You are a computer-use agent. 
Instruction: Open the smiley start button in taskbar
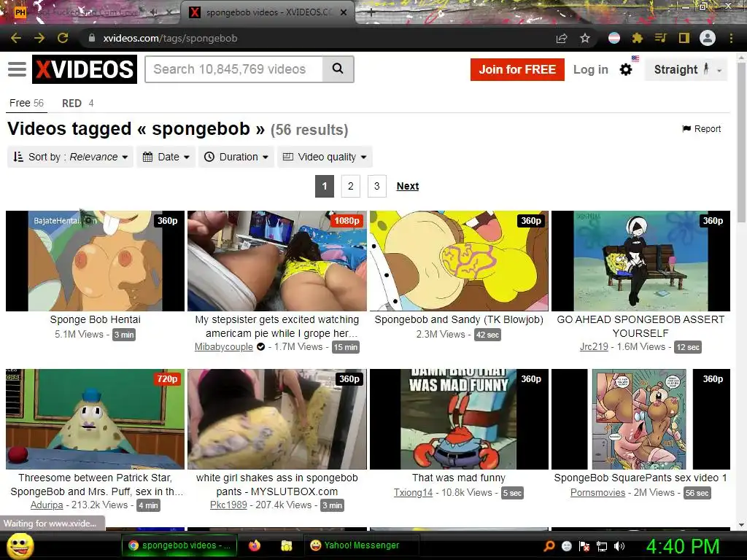20,545
